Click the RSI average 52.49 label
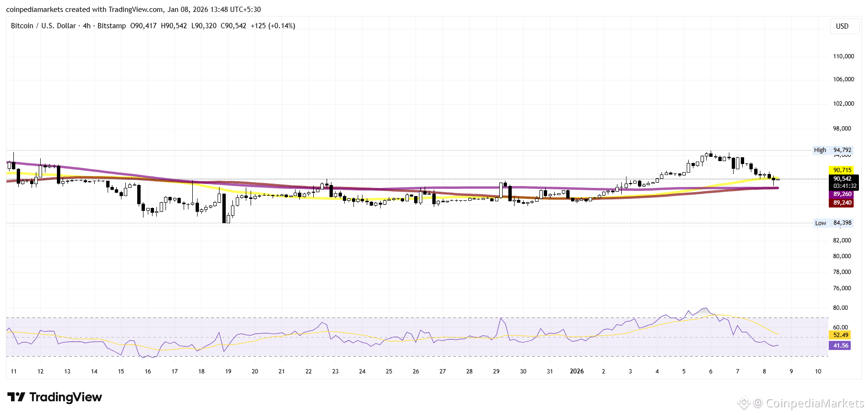The image size is (868, 415). pyautogui.click(x=840, y=335)
